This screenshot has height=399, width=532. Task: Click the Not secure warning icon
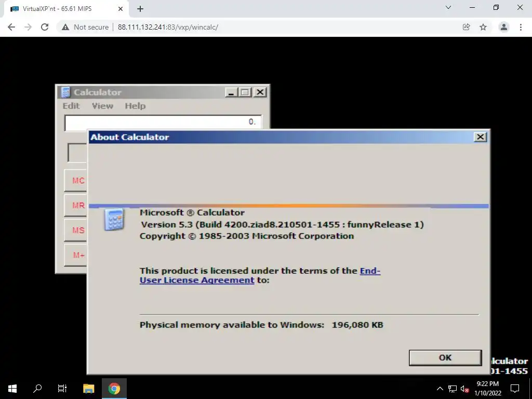coord(65,27)
